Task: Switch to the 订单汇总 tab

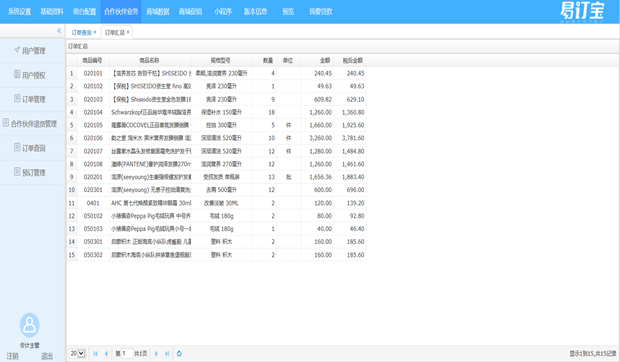Action: [115, 32]
